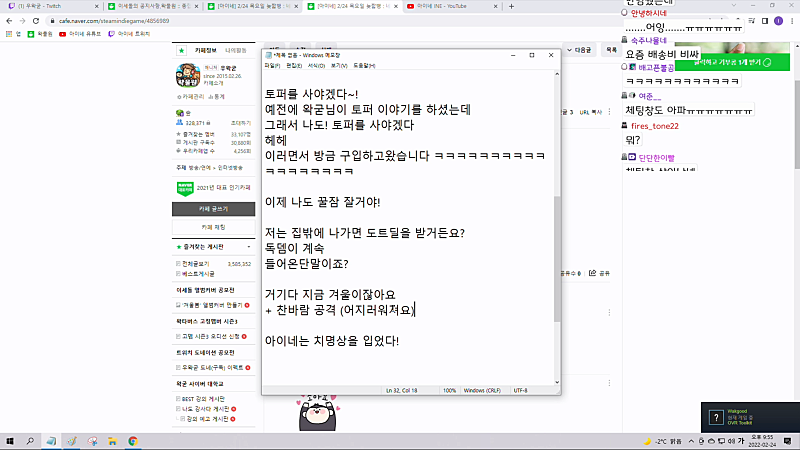
Task: Open the post three-dot more options menu
Action: (x=609, y=112)
